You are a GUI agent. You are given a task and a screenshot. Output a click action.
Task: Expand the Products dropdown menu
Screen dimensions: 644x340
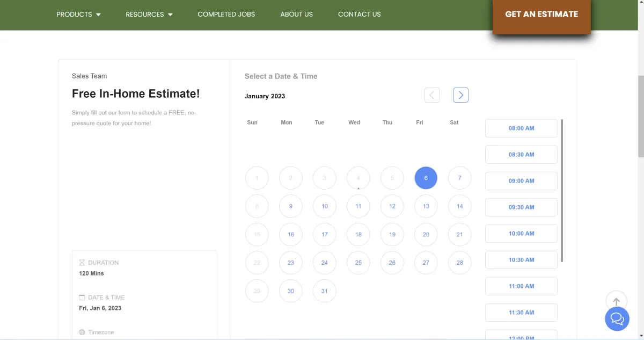pos(78,15)
